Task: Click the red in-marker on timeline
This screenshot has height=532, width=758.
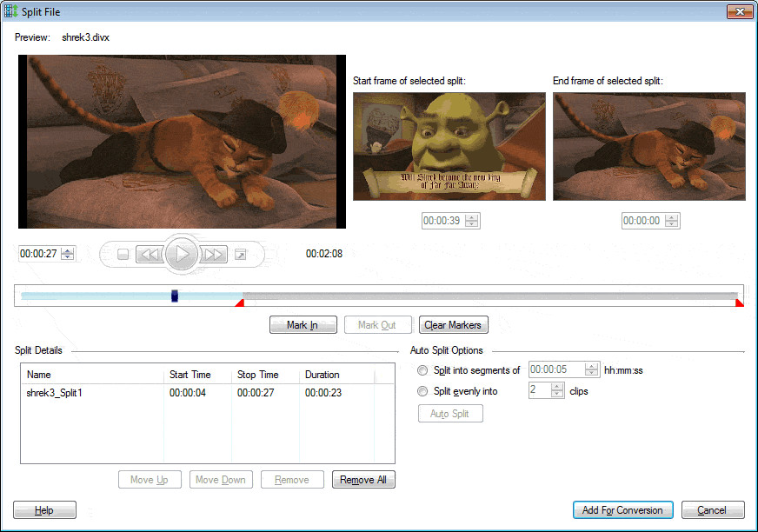Action: coord(239,303)
